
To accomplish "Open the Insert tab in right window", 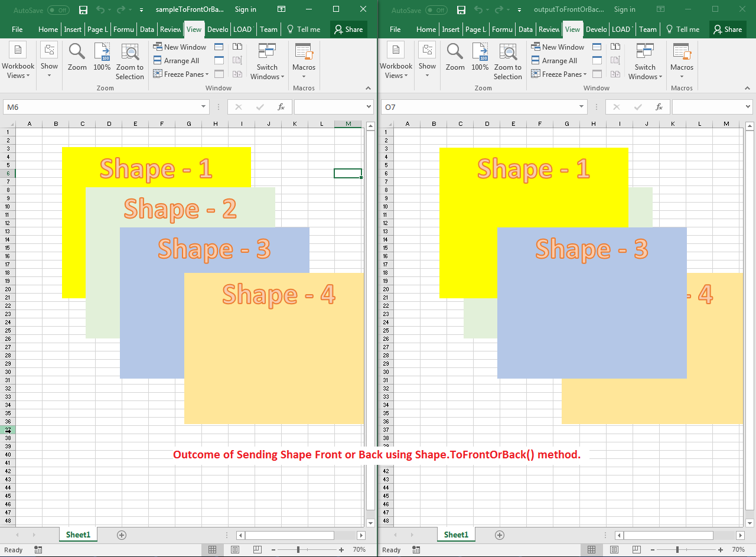I will 451,30.
